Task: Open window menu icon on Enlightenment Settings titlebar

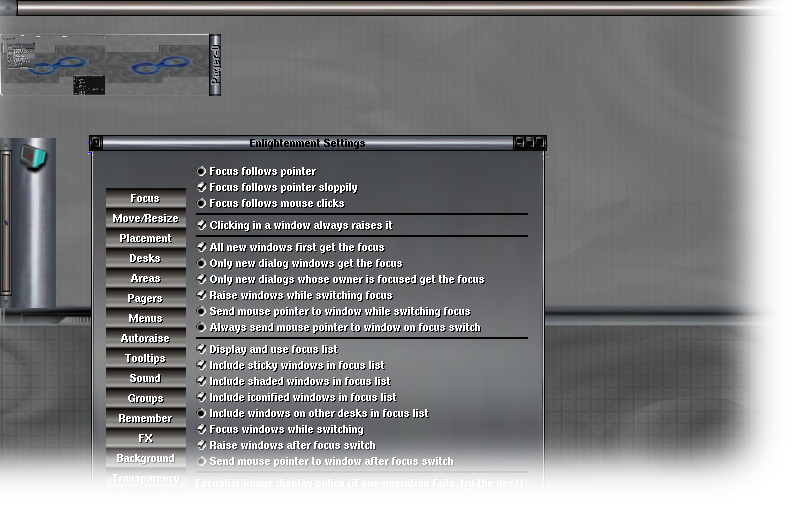Action: pyautogui.click(x=96, y=143)
